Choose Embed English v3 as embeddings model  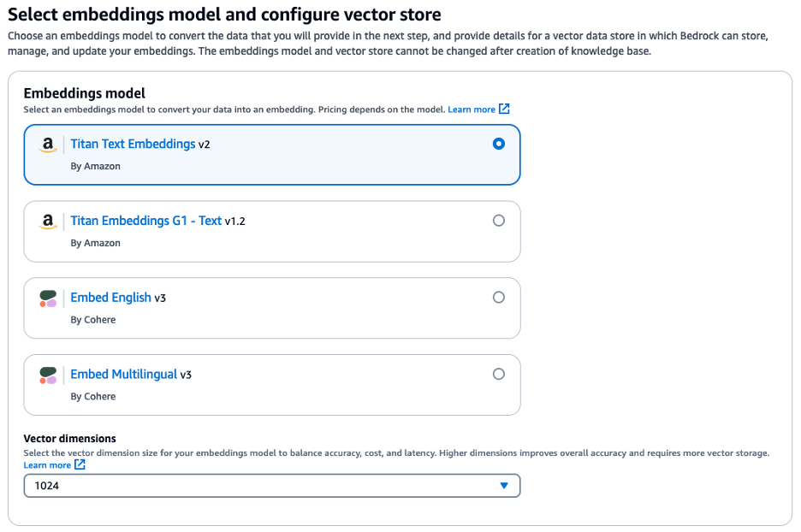499,297
